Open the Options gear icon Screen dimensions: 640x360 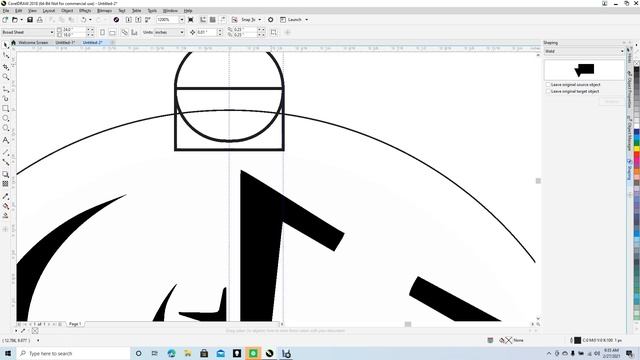coord(270,20)
